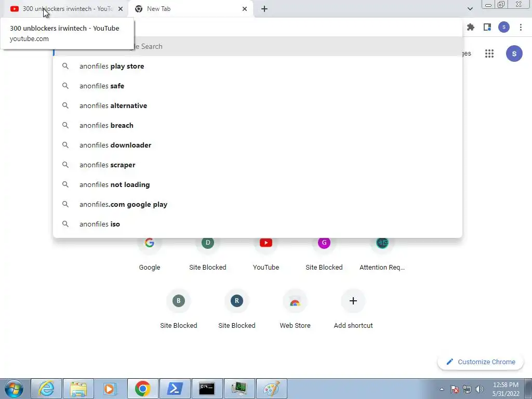Open Action Center flag icon
Image resolution: width=532 pixels, height=399 pixels.
(x=455, y=389)
